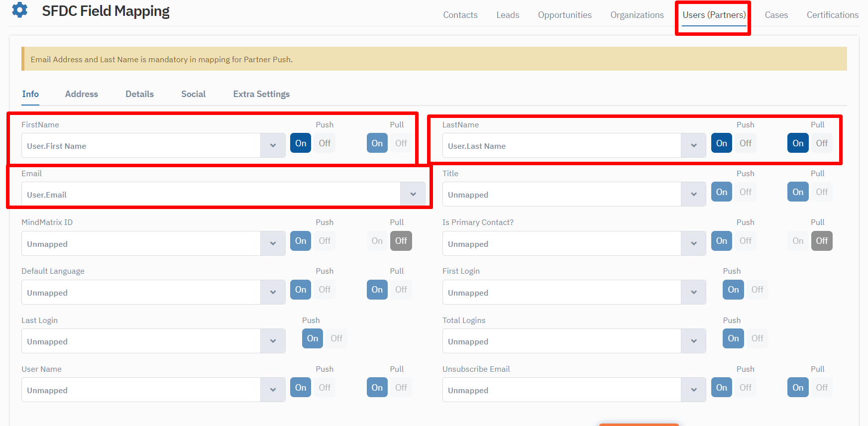
Task: Switch to the Social sub-tab
Action: point(194,94)
